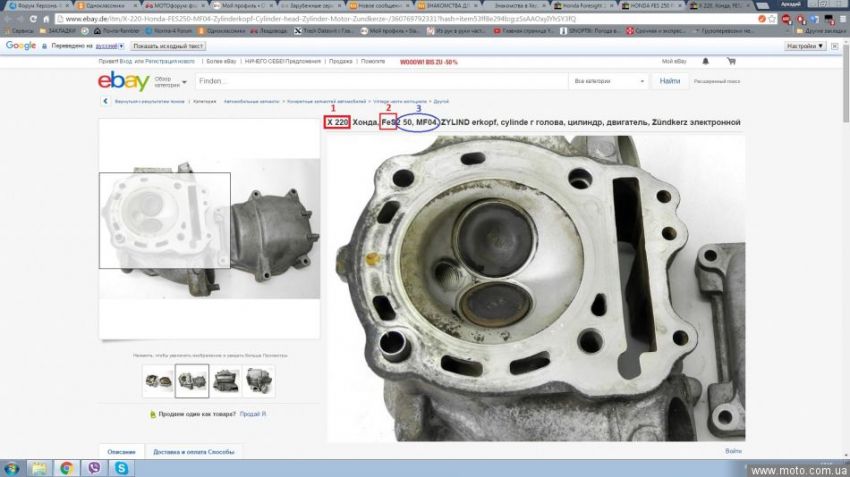The width and height of the screenshot is (850, 477).
Task: Click 'Показать исходный текст' button
Action: point(168,46)
